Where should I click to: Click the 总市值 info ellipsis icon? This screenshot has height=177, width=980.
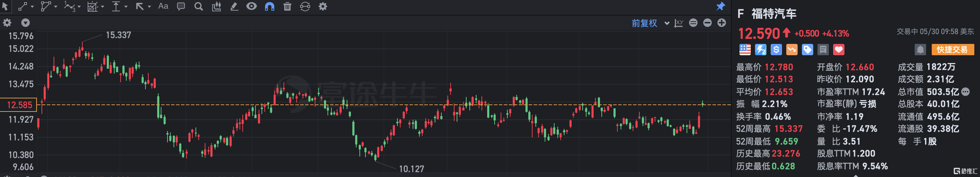click(x=965, y=92)
